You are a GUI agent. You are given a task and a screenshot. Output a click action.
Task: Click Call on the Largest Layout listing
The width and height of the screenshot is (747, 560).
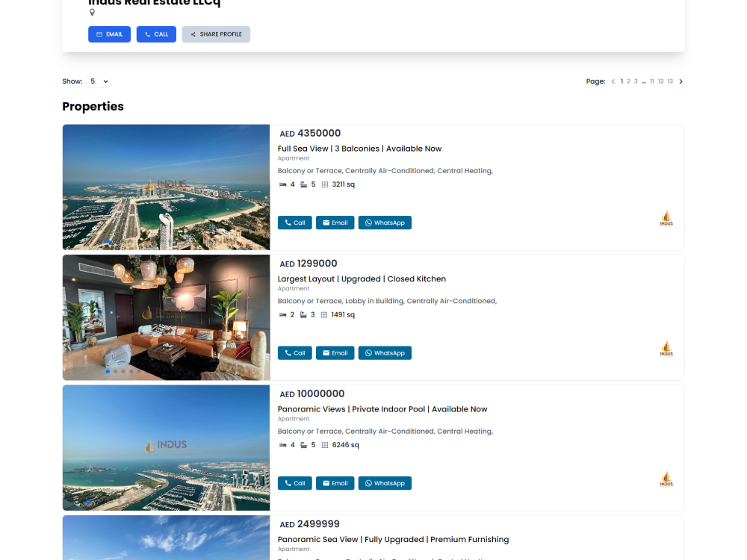click(294, 352)
